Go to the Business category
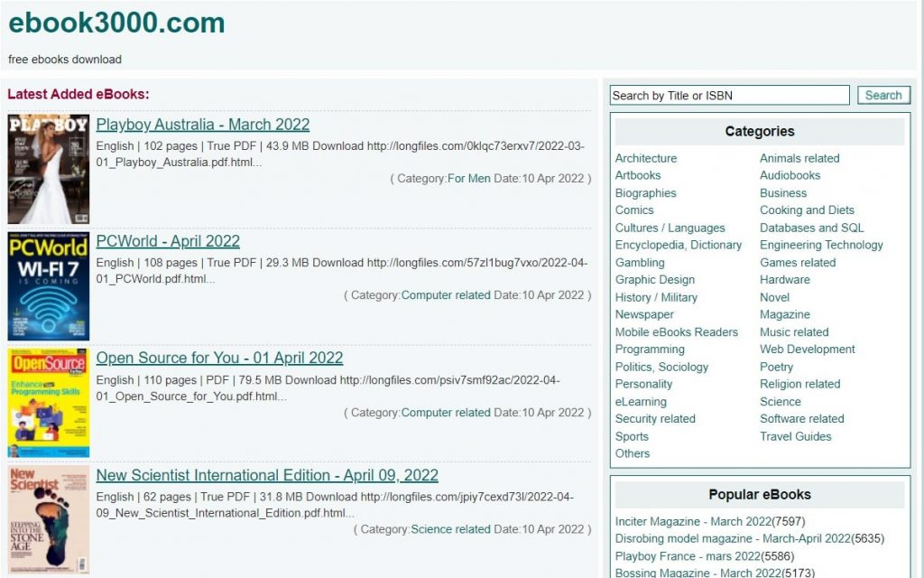Image resolution: width=924 pixels, height=578 pixels. click(x=782, y=193)
